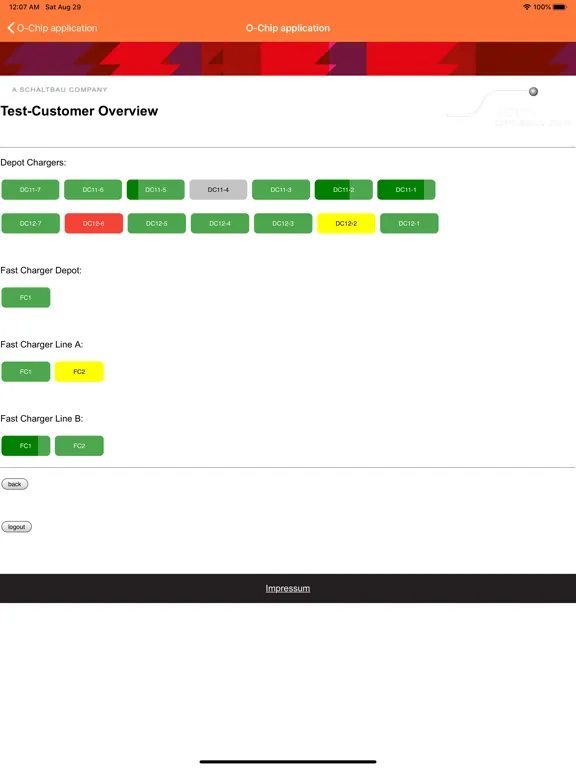Image resolution: width=576 pixels, height=768 pixels.
Task: Open depot charger DC11-6
Action: click(x=93, y=190)
